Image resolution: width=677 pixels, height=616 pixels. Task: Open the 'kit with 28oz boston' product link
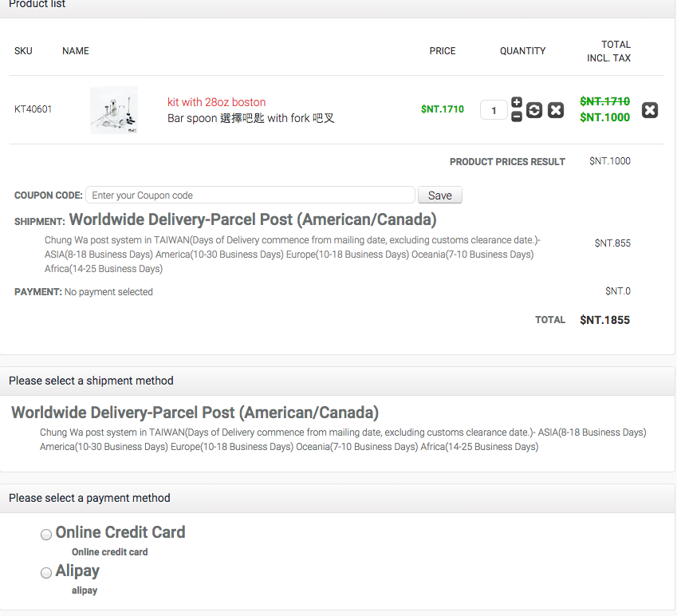point(216,102)
